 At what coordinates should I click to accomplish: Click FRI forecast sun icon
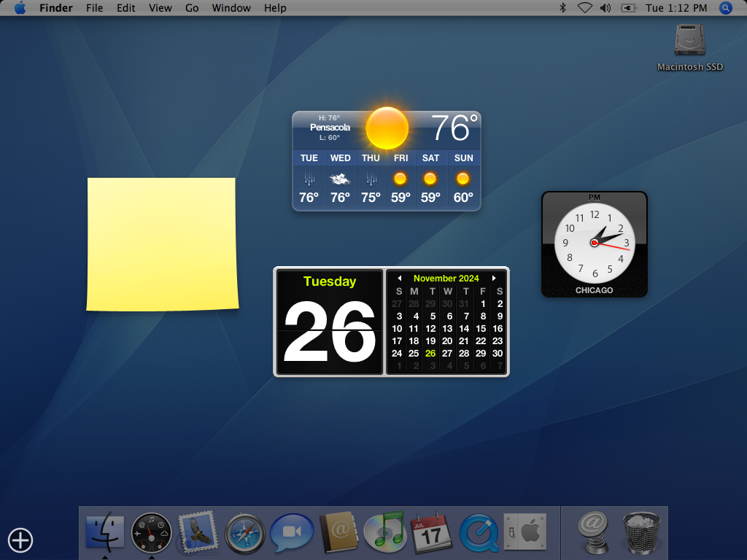click(400, 179)
